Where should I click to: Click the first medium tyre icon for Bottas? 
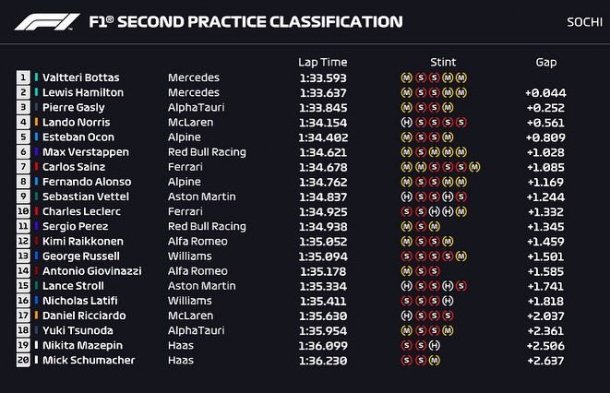coord(406,78)
